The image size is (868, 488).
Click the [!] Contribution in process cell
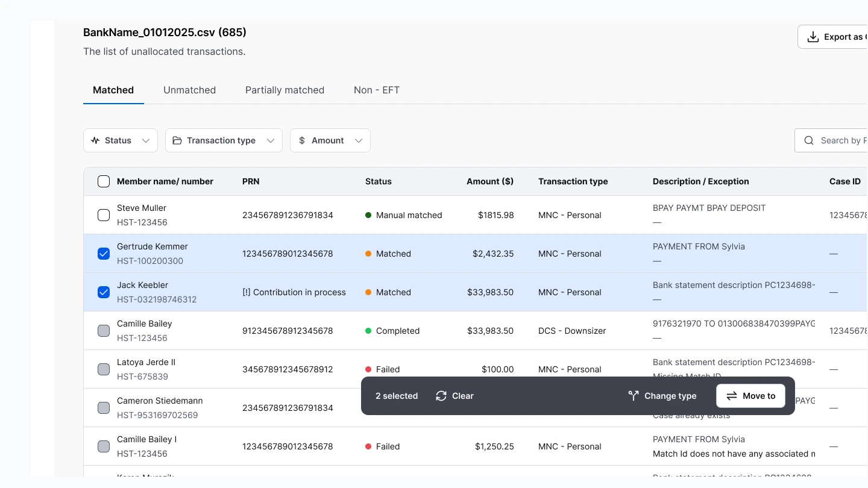click(x=294, y=292)
